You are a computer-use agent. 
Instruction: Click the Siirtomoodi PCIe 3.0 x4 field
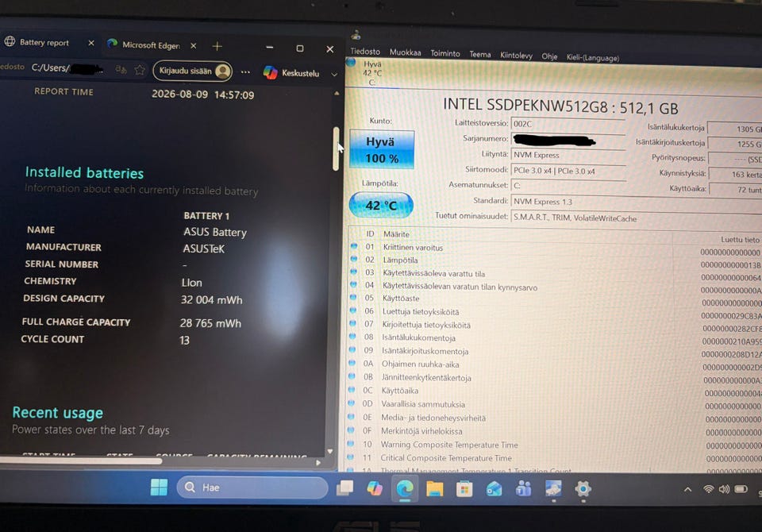click(568, 172)
